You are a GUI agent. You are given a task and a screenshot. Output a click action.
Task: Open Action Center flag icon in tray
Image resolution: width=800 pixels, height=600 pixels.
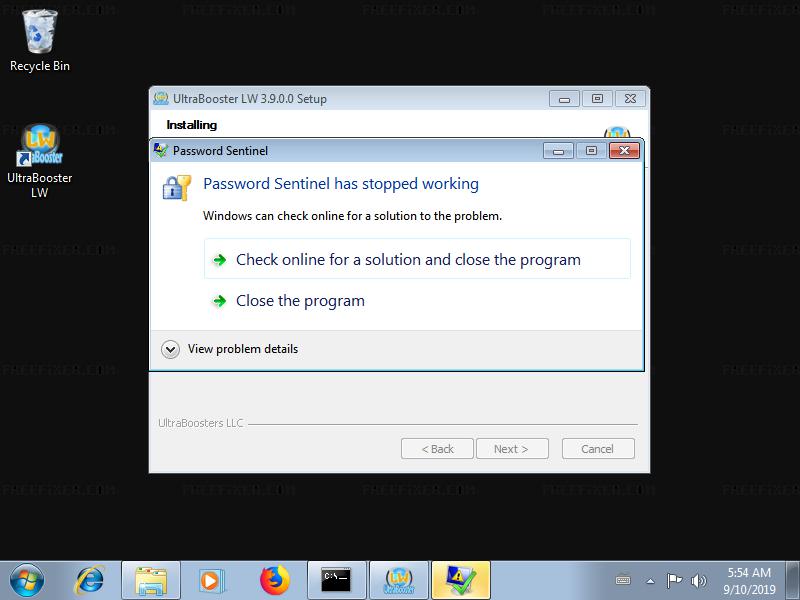(x=674, y=581)
